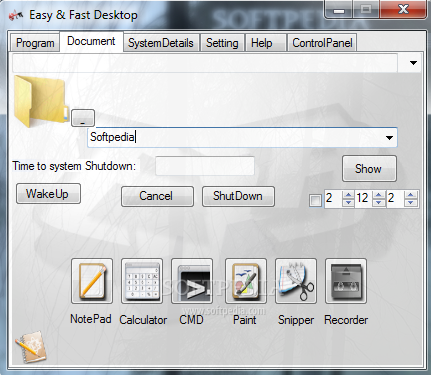431x375 pixels.
Task: Start CMD command prompt icon
Action: pos(192,281)
